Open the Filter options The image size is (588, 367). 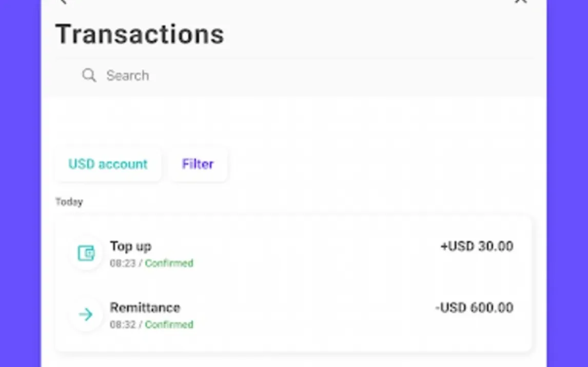point(198,165)
